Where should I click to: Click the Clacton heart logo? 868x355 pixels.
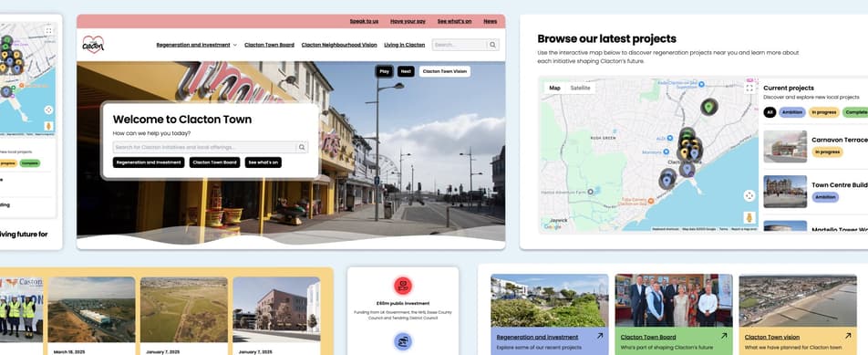click(93, 45)
